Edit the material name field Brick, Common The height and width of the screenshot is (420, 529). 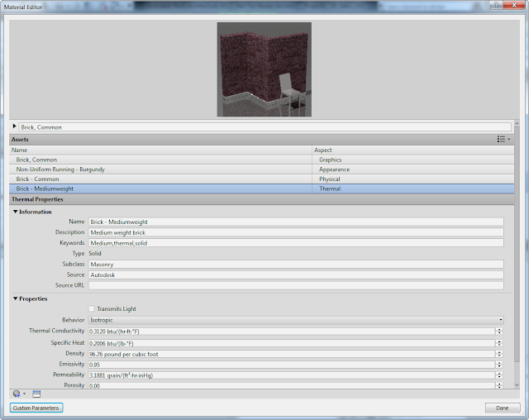pyautogui.click(x=264, y=127)
